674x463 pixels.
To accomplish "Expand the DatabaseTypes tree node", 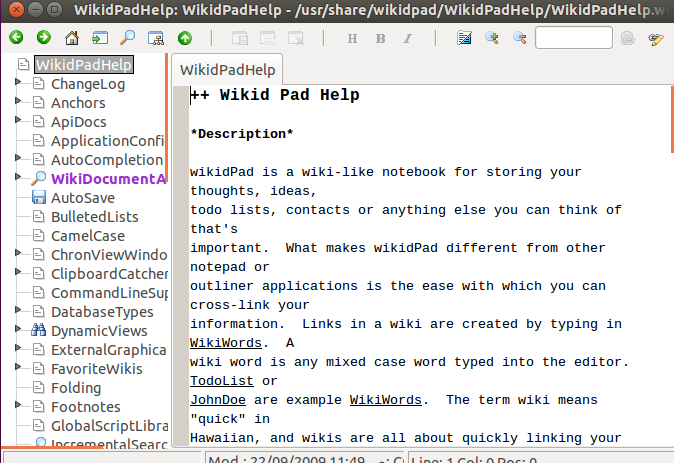I will 18,310.
